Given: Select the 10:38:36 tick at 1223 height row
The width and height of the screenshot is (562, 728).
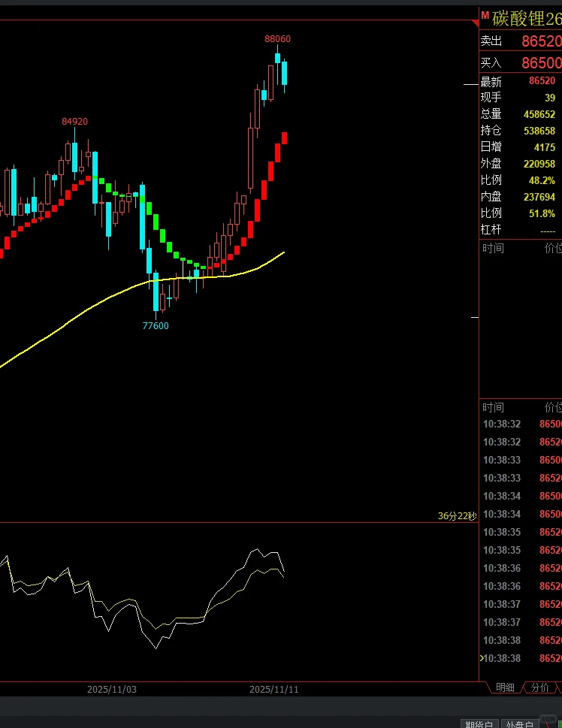Looking at the screenshot, I should (x=521, y=568).
